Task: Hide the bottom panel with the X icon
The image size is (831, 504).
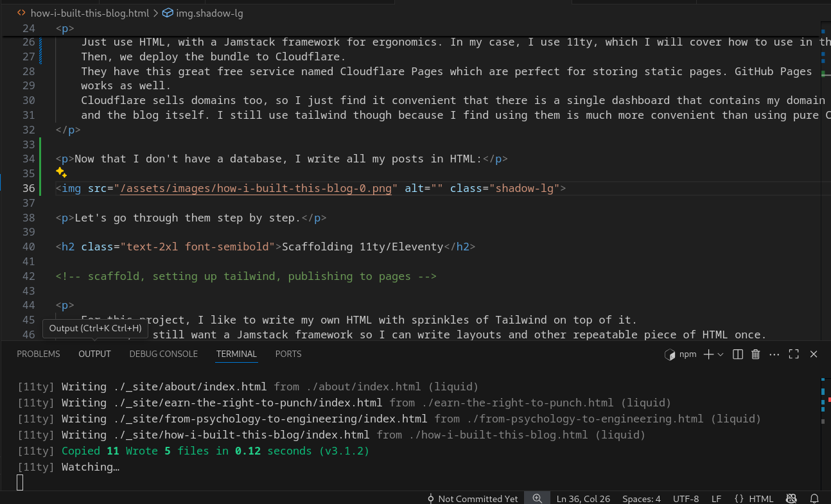Action: (x=814, y=354)
